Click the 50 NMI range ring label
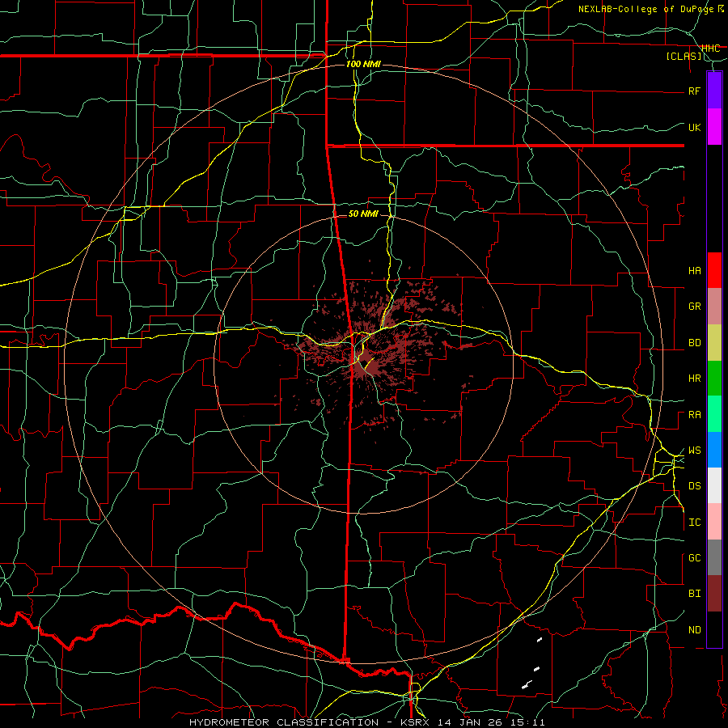This screenshot has width=728, height=728. (x=363, y=214)
